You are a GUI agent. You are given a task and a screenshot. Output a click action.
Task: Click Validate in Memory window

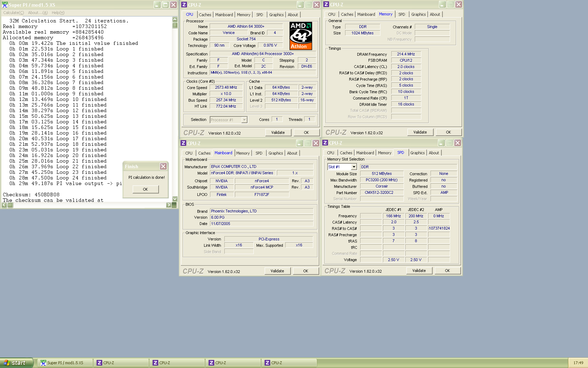420,132
